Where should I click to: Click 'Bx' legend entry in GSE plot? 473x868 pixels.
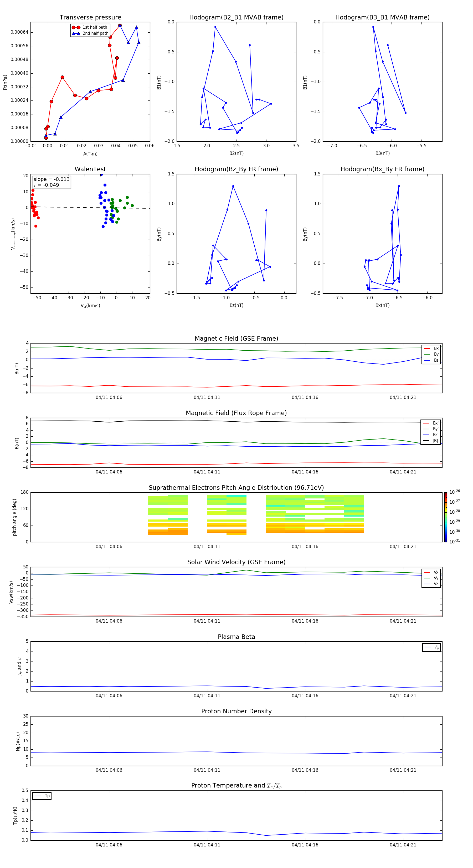(431, 349)
